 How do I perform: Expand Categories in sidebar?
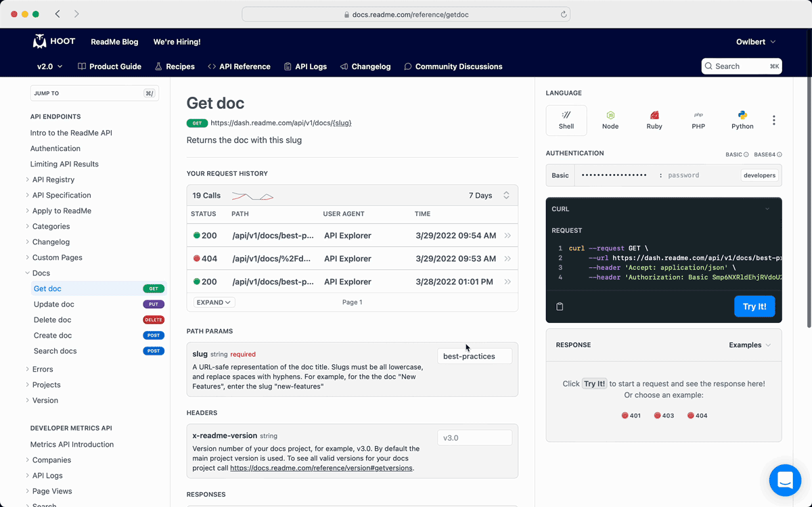(x=49, y=226)
